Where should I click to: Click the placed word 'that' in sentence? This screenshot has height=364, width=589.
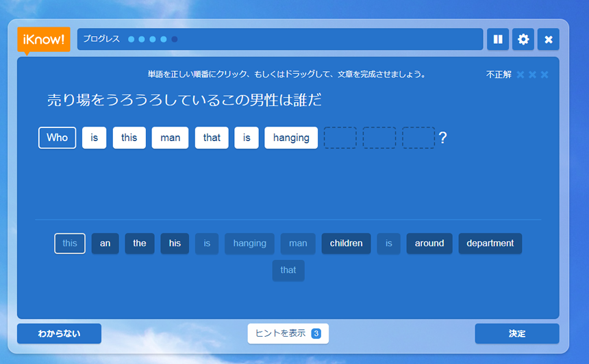coord(212,138)
